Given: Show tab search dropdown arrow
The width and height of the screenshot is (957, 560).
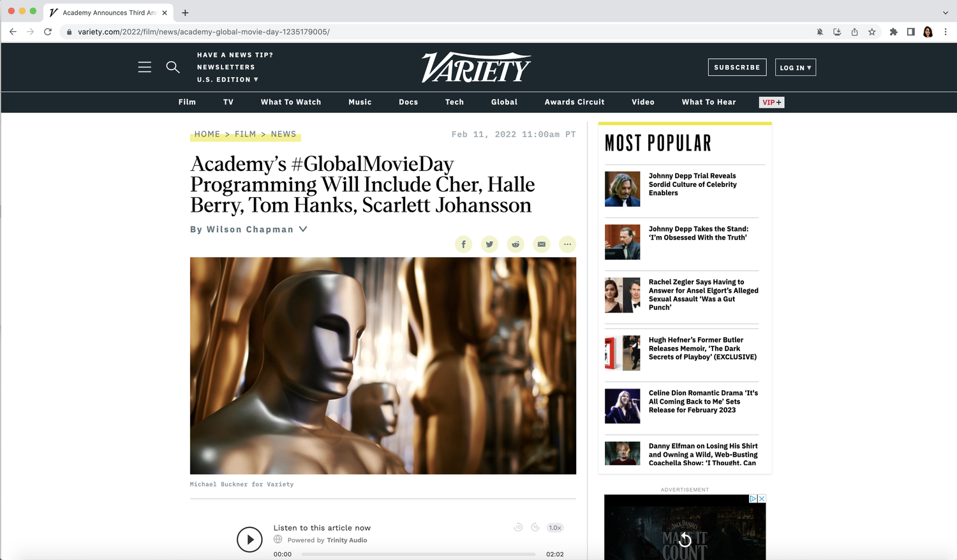Looking at the screenshot, I should 946,13.
